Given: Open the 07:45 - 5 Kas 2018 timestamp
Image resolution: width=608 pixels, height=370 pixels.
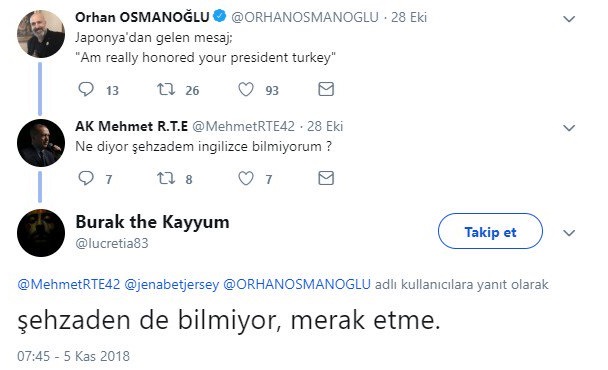Looking at the screenshot, I should click(74, 356).
